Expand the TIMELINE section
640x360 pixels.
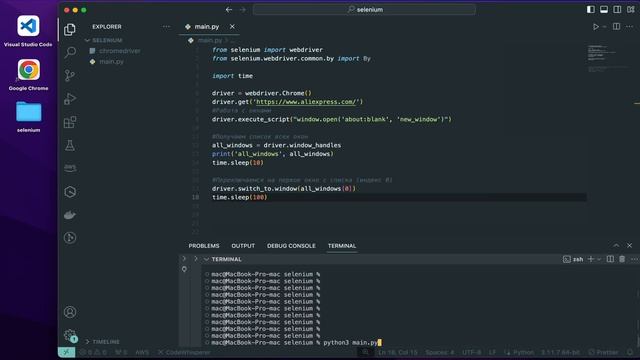(x=103, y=342)
